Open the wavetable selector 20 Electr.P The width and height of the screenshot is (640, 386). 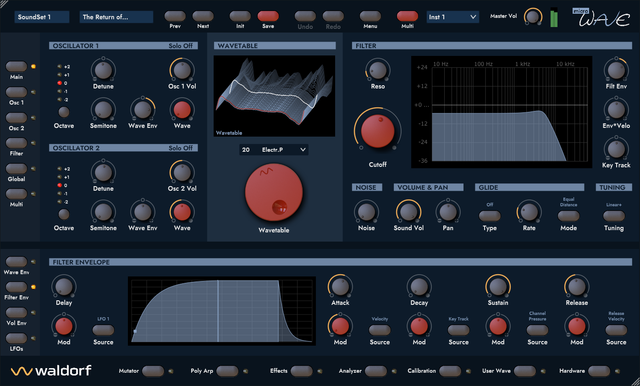tap(273, 150)
